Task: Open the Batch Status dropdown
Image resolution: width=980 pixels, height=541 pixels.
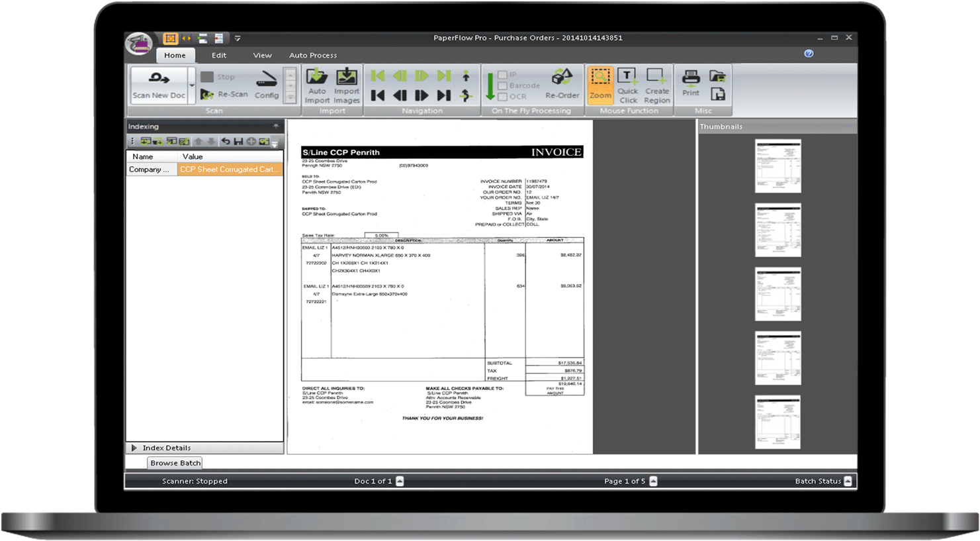Action: [x=848, y=481]
